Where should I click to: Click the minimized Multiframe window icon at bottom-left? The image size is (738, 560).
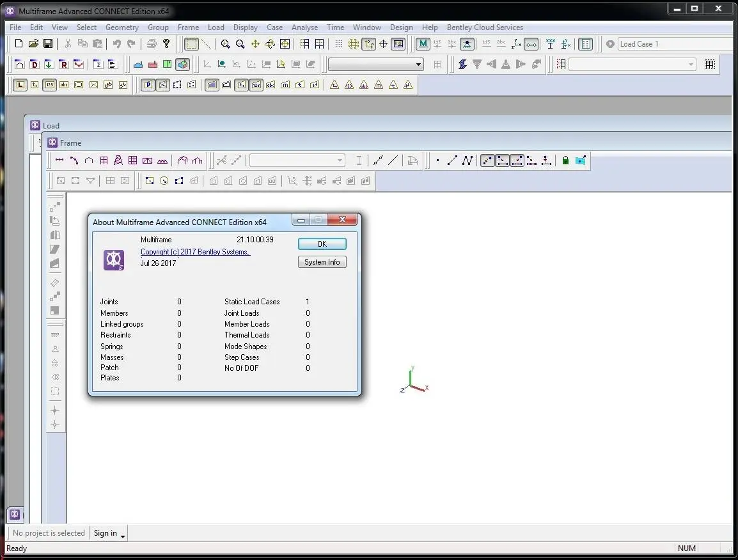[x=15, y=514]
